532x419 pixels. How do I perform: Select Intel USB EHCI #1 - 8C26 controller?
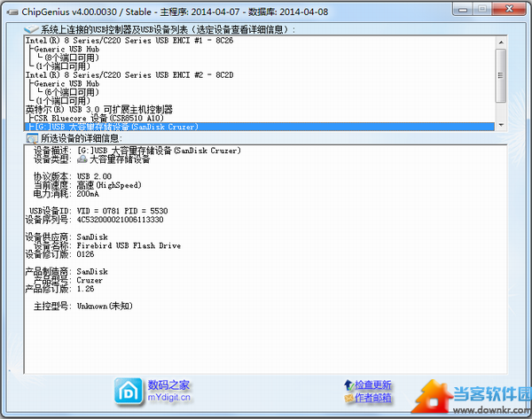129,41
